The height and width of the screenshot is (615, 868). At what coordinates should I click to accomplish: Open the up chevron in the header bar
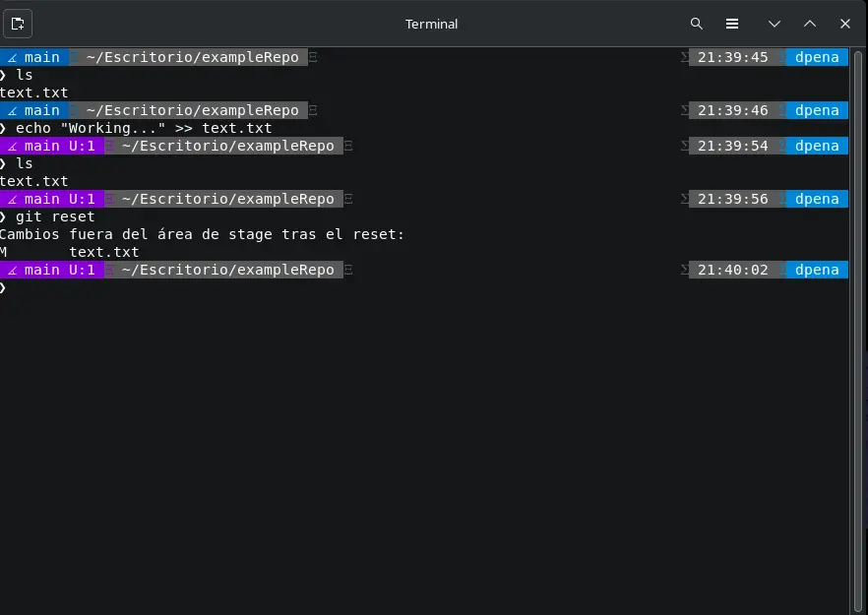click(x=809, y=23)
